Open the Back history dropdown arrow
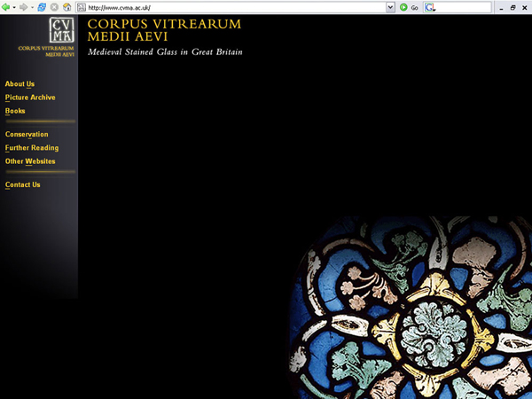Image resolution: width=532 pixels, height=399 pixels. click(x=14, y=7)
